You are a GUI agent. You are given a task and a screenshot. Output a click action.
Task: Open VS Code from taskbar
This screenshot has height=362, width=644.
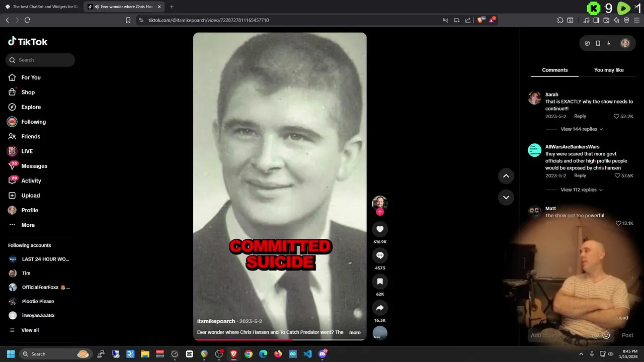click(x=307, y=354)
